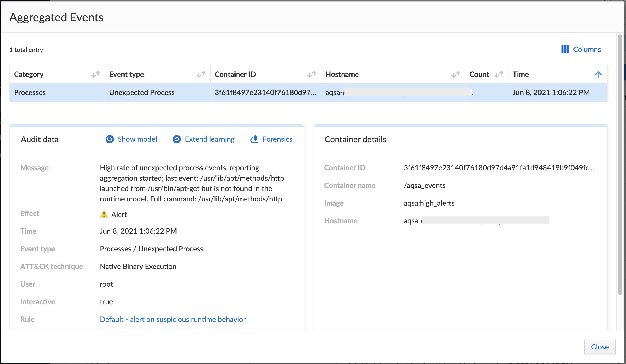Click the Forensics microscope icon
This screenshot has width=626, height=364.
click(x=254, y=139)
